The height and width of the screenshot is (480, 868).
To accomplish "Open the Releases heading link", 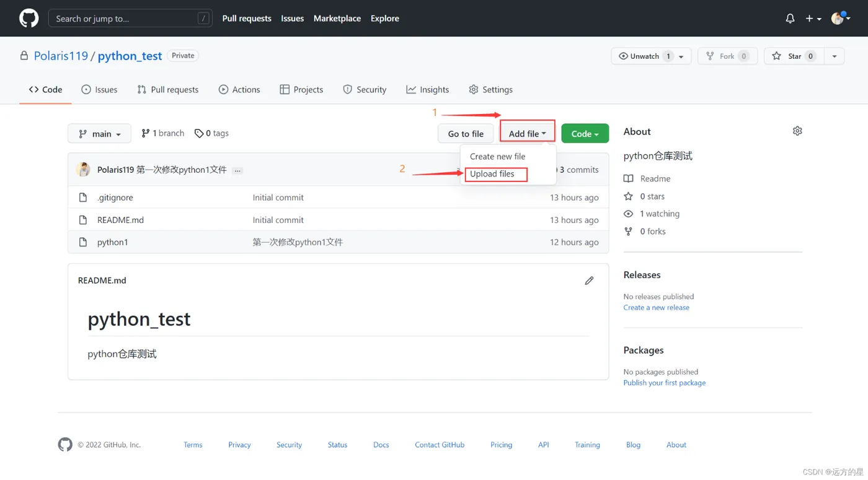I will tap(642, 275).
